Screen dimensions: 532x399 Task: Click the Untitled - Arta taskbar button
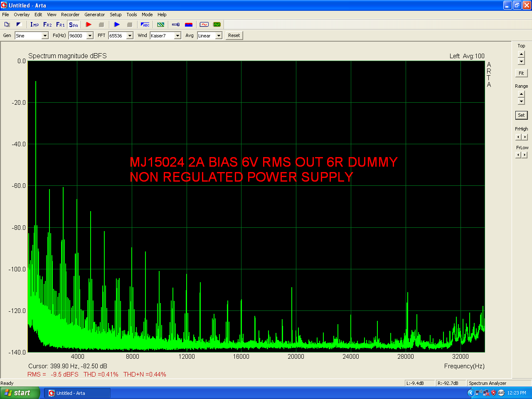[x=77, y=393]
